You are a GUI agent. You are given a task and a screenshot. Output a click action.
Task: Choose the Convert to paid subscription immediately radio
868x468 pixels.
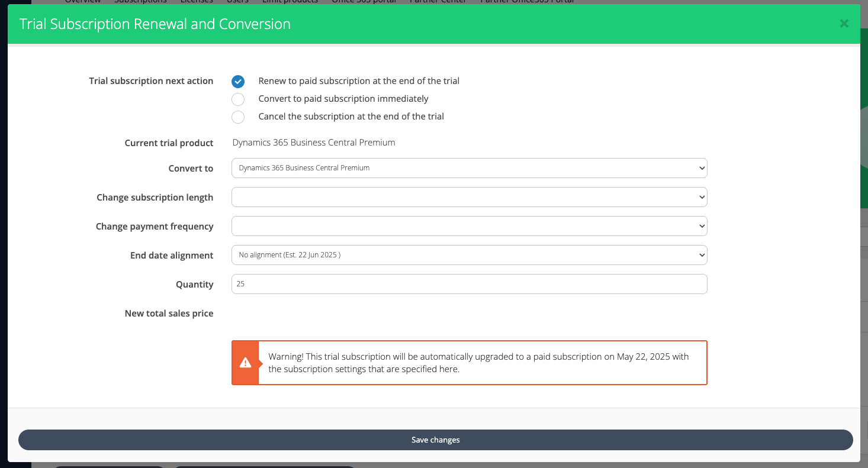238,99
